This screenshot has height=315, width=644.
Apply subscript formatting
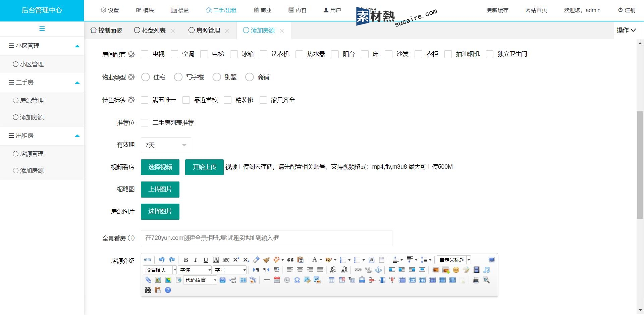point(246,260)
